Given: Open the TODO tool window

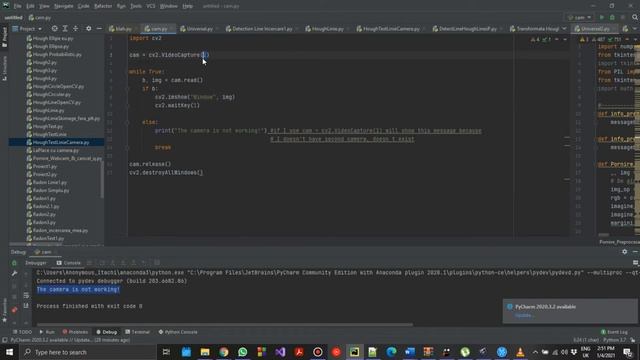Looking at the screenshot, I should coord(22,332).
